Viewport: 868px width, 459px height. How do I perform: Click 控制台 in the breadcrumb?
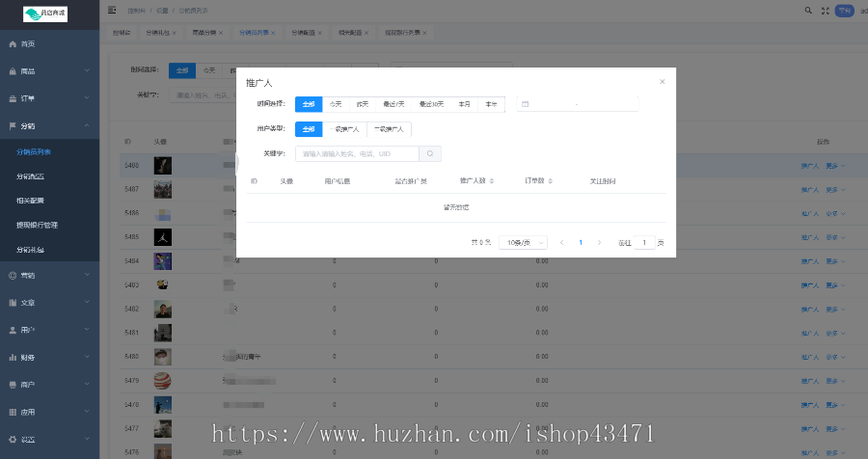(x=137, y=11)
